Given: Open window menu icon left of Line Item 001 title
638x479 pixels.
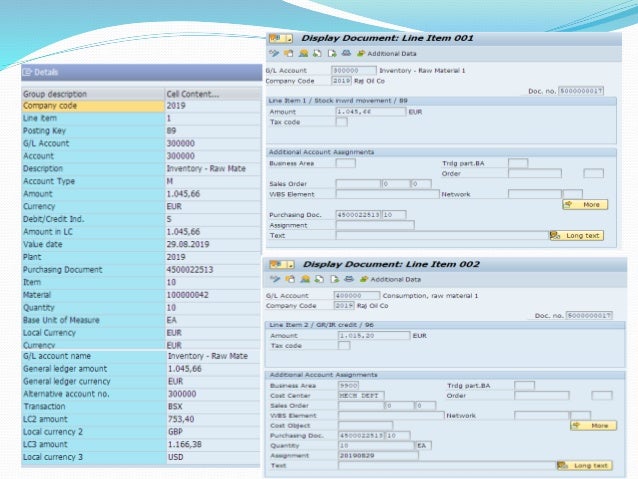Looking at the screenshot, I should click(279, 37).
